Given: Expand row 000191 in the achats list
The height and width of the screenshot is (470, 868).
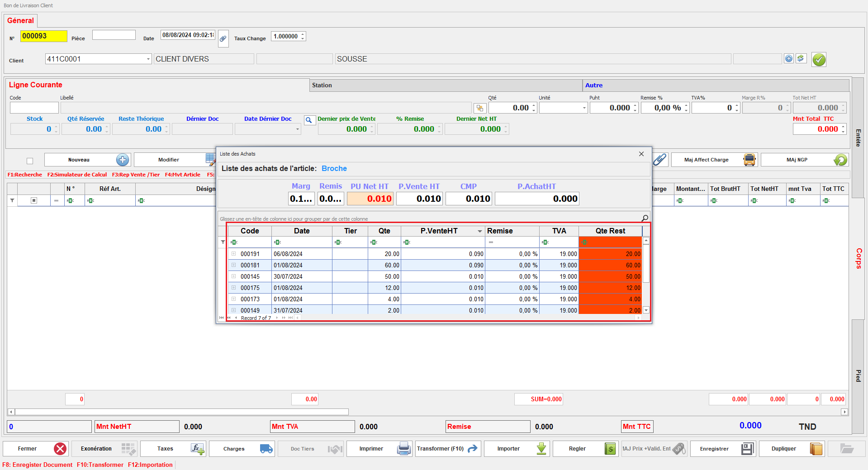Looking at the screenshot, I should 234,254.
